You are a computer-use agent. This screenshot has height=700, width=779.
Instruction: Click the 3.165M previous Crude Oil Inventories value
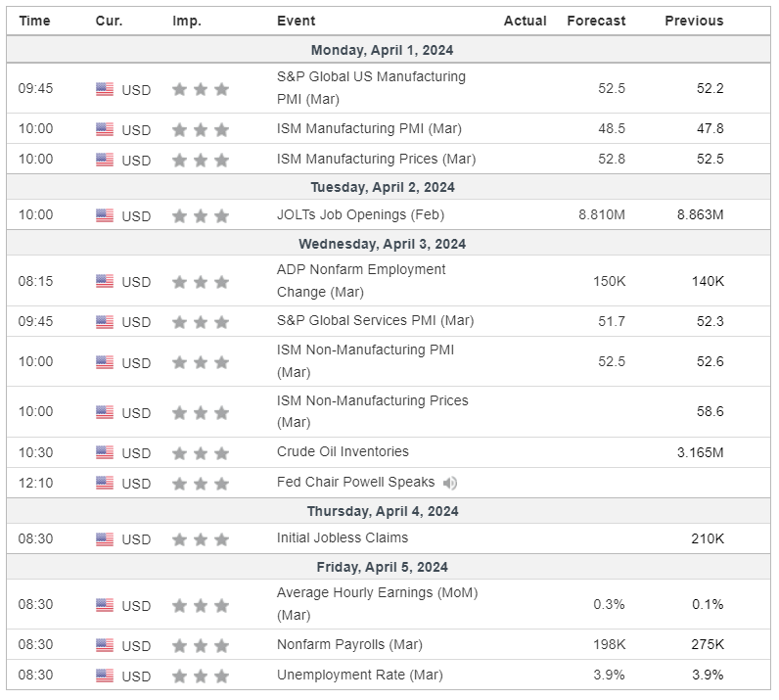700,453
